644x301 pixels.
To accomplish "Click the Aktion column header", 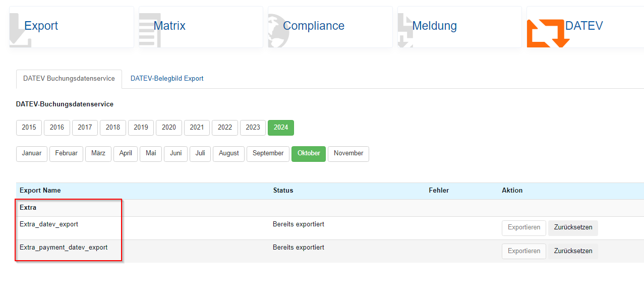I will (512, 191).
